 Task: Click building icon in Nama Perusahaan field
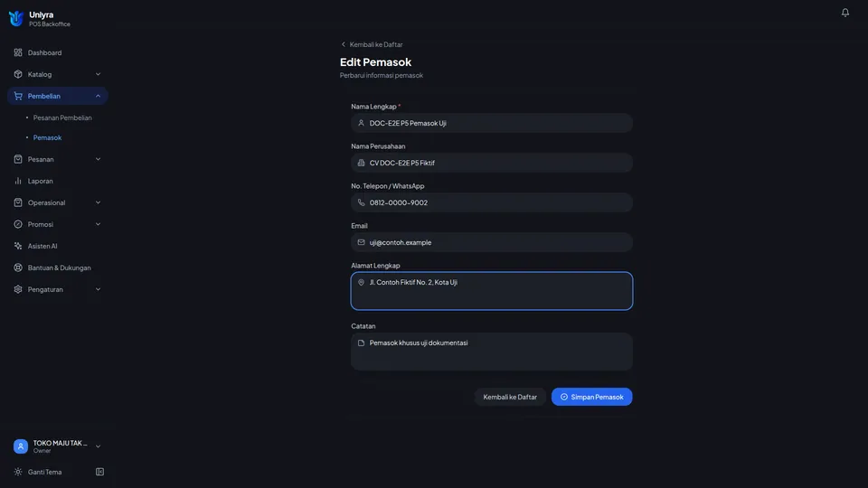pyautogui.click(x=361, y=163)
